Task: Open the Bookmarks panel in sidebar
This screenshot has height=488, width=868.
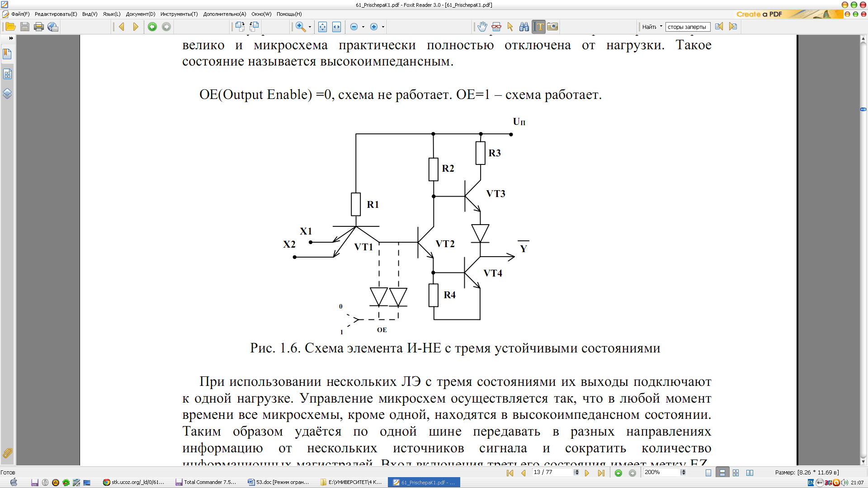Action: pyautogui.click(x=7, y=54)
